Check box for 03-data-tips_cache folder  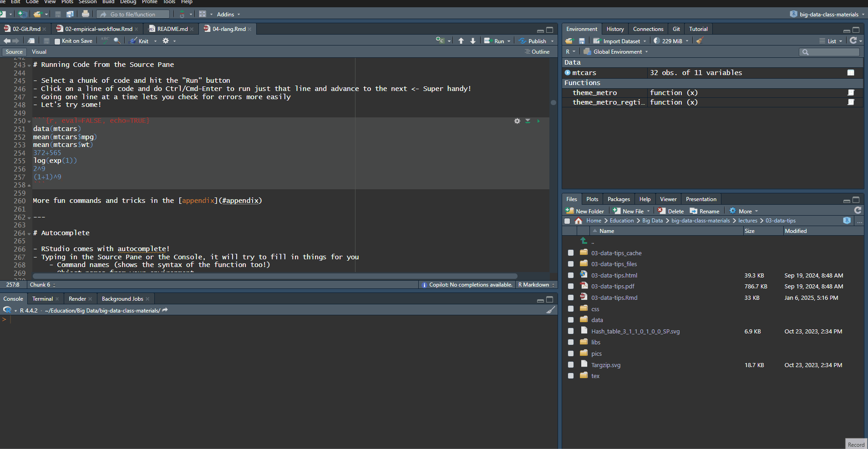[x=571, y=252]
